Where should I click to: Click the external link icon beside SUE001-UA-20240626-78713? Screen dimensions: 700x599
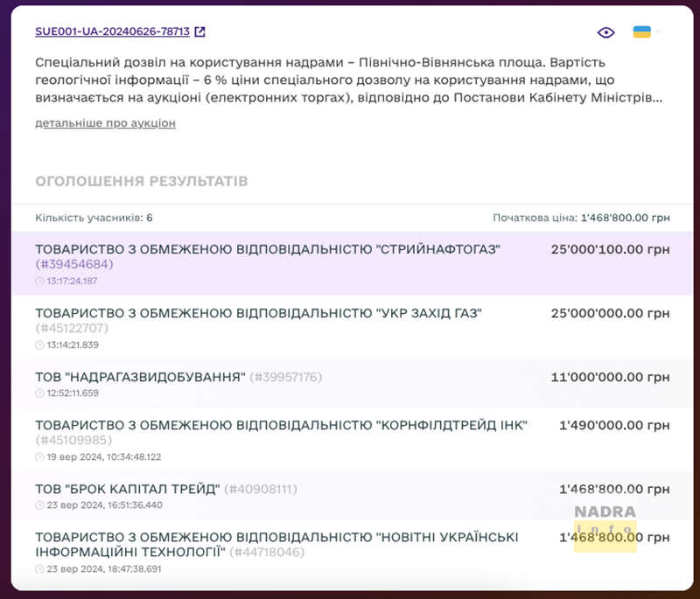(200, 31)
